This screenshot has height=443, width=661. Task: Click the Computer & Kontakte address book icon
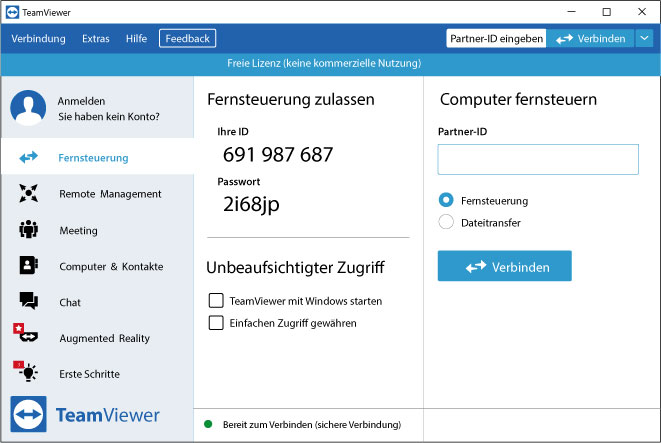click(x=29, y=266)
